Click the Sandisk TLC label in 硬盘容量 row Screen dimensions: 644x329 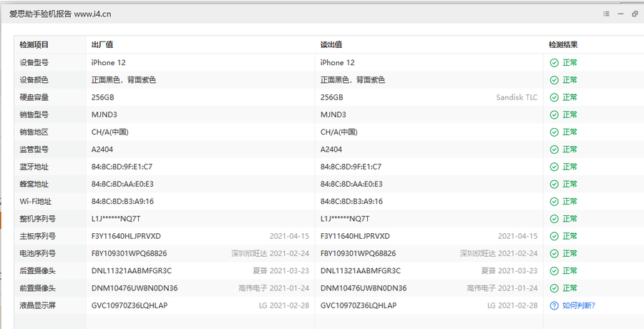click(517, 97)
